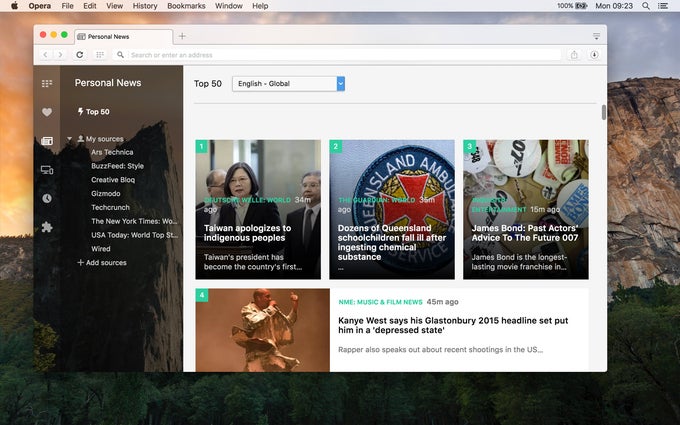Collapse the My sources tree
This screenshot has width=680, height=425.
[x=70, y=139]
